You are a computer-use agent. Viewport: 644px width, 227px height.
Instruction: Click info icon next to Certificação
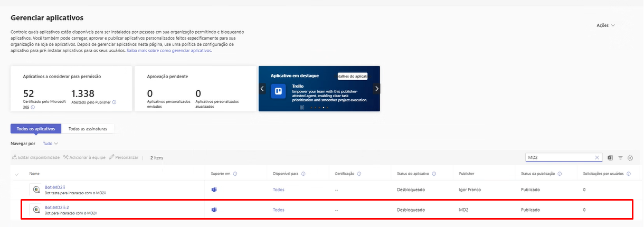pos(359,174)
